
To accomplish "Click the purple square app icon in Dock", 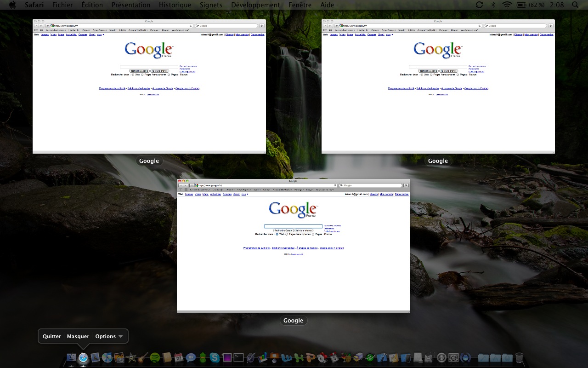I will point(226,357).
